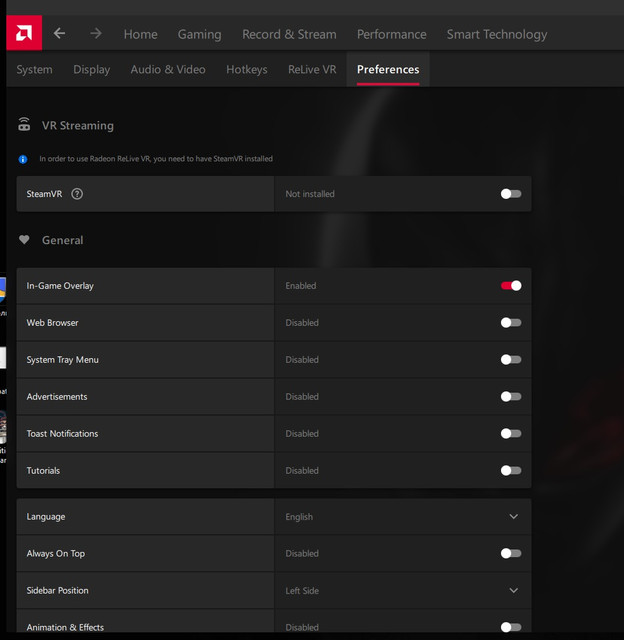Switch to Audio & Video sub-tab
Viewport: 624px width, 640px height.
(x=168, y=69)
